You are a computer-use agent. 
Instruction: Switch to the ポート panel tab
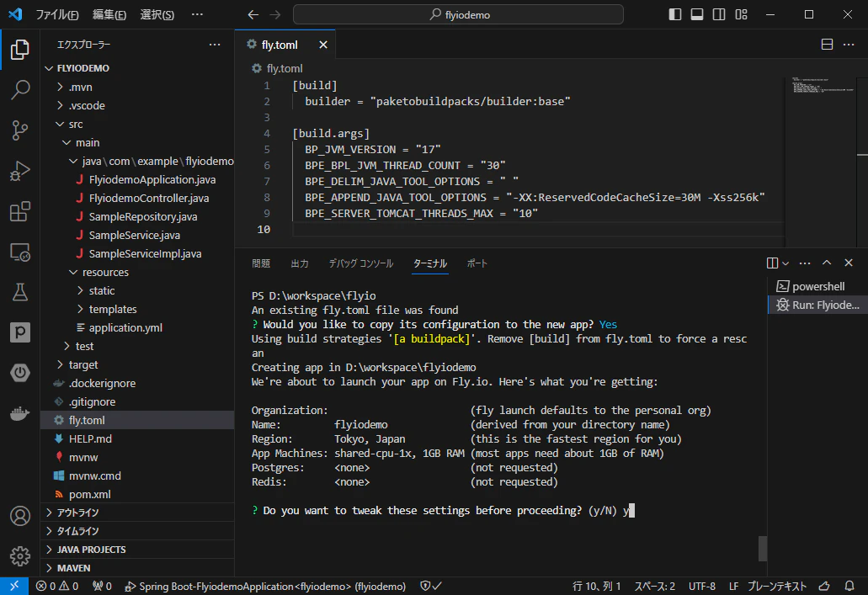click(x=477, y=263)
